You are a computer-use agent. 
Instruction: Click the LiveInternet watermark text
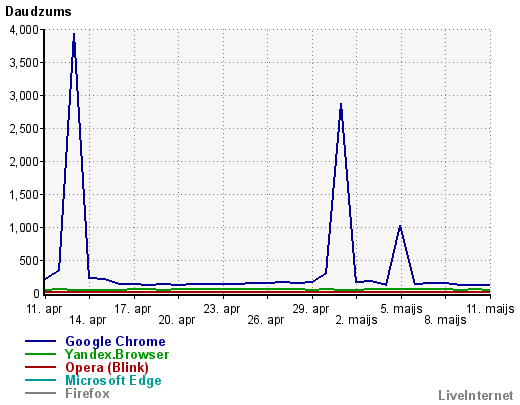point(476,395)
